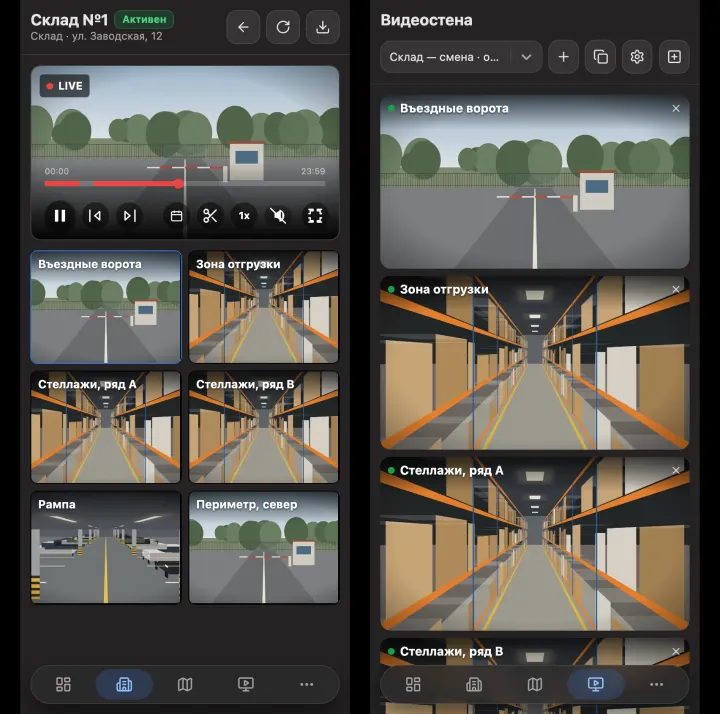Remove Зона отгрузки from the video wall
720x714 pixels.
676,289
